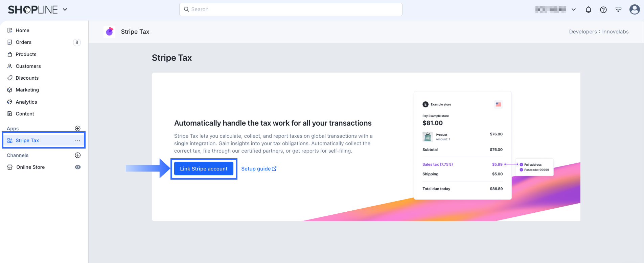Click the network wifi status icon

(x=618, y=10)
